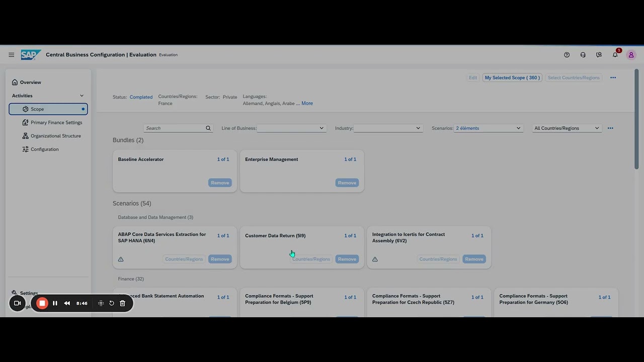644x362 pixels.
Task: Open the headset support icon
Action: (x=583, y=55)
